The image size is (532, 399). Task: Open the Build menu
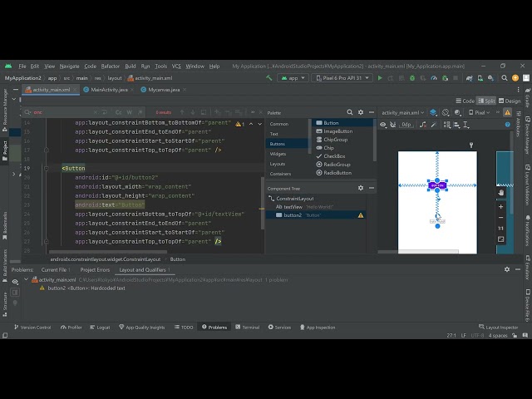[131, 66]
